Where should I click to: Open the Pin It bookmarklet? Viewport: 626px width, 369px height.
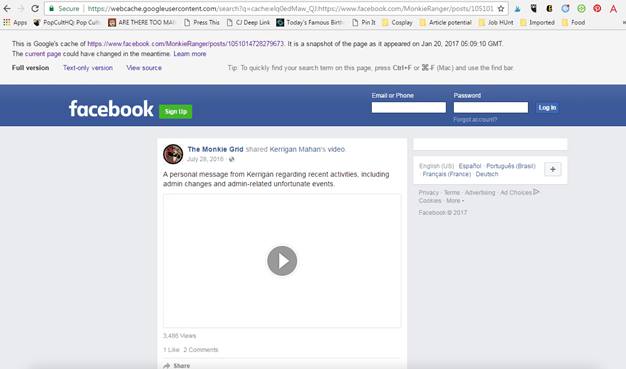click(x=364, y=22)
